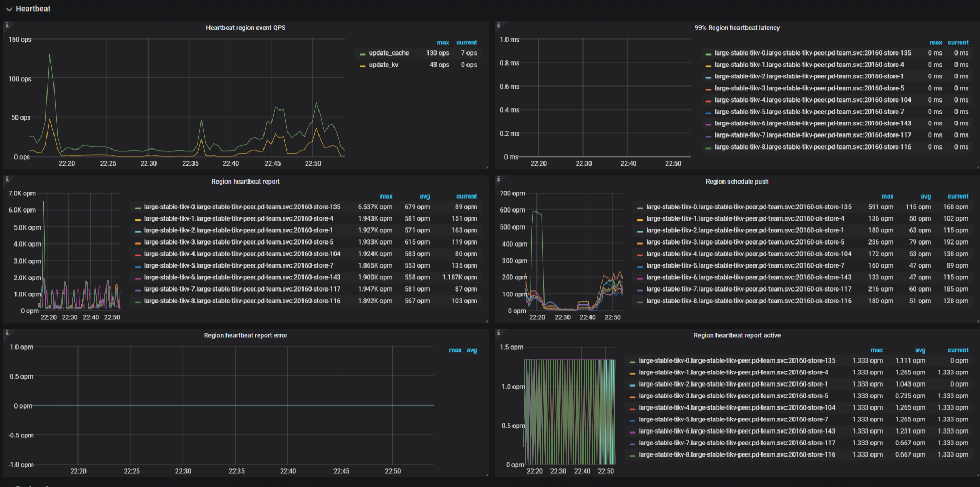980x487 pixels.
Task: Open the Region schedule push panel menu
Action: tap(737, 182)
